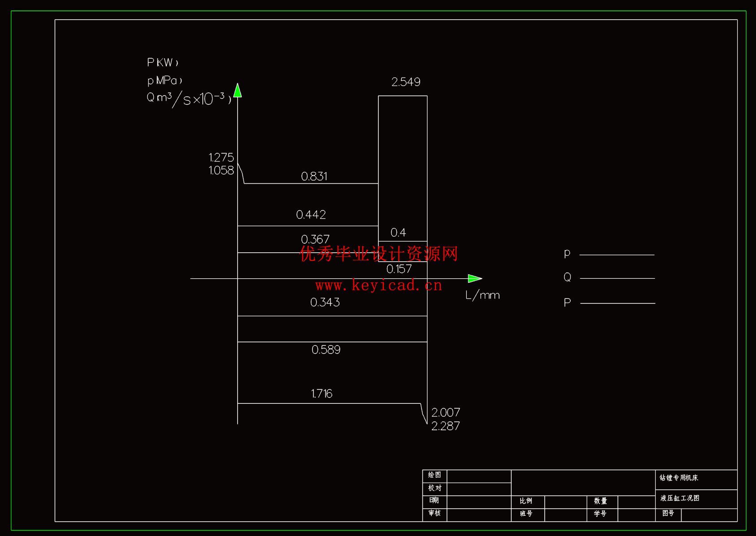Click the blank 比例 value cell
The image size is (756, 536).
pyautogui.click(x=565, y=502)
